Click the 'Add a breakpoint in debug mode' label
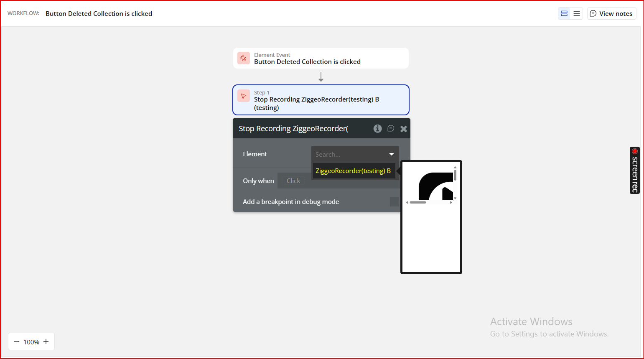This screenshot has width=644, height=359. tap(291, 202)
